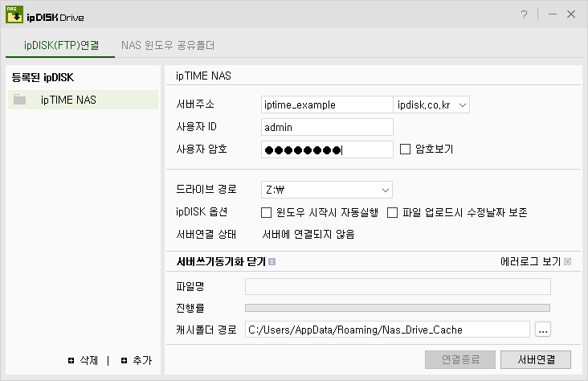588x381 pixels.
Task: Enable the 암호보기 checkbox
Action: 405,149
